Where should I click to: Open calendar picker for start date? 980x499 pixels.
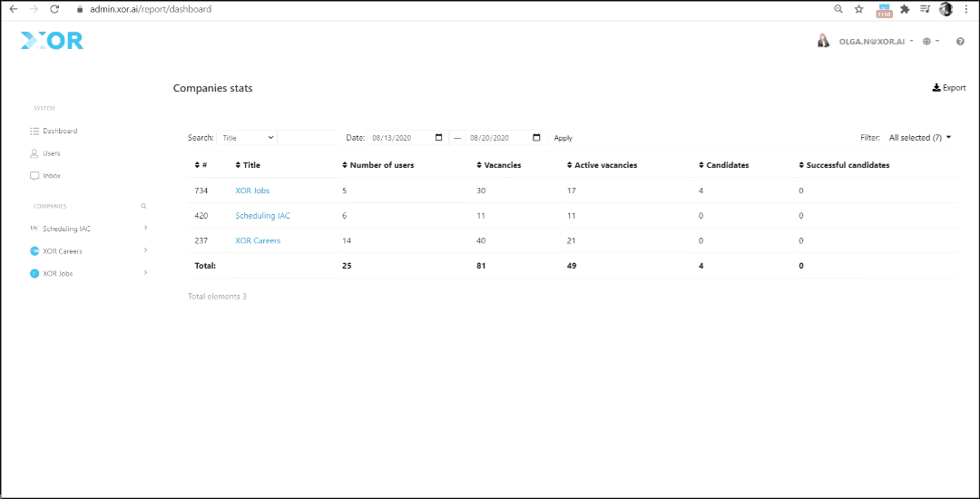439,138
